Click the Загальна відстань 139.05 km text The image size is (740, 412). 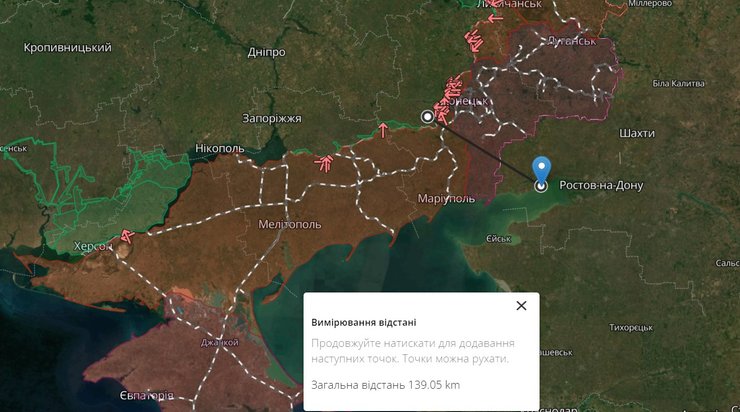386,385
